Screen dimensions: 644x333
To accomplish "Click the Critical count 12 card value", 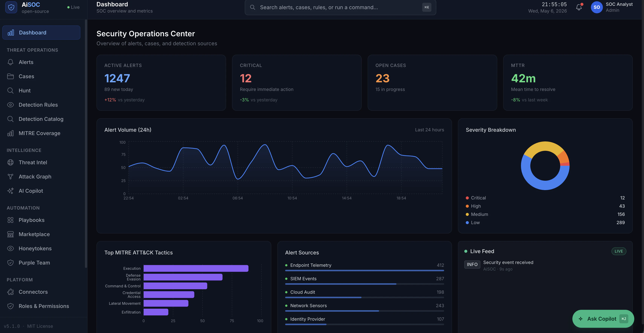I will tap(246, 78).
